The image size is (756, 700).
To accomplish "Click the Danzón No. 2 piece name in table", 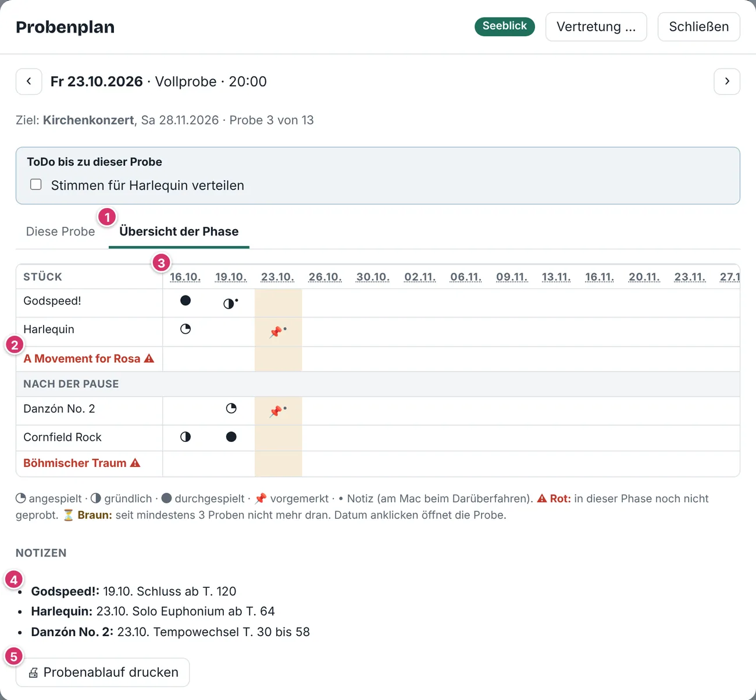I will click(59, 408).
